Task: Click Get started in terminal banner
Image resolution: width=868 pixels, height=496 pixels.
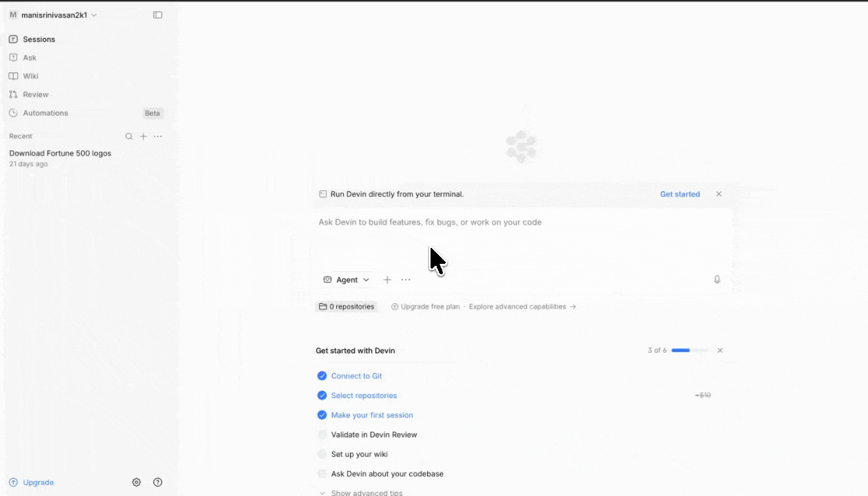Action: pyautogui.click(x=680, y=194)
